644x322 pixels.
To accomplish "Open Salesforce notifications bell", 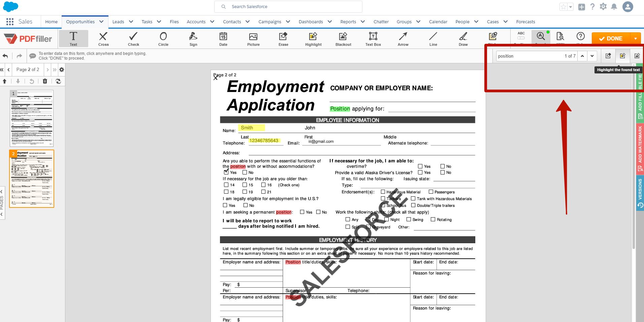I will 614,7.
